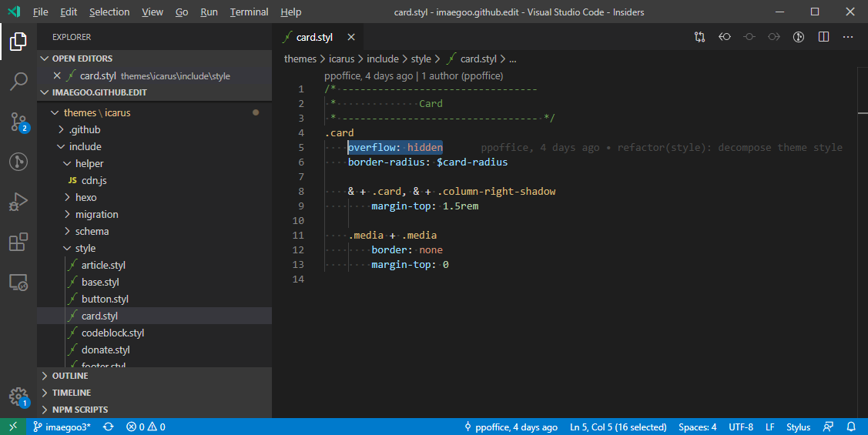
Task: Open the Edit menu
Action: pos(69,12)
